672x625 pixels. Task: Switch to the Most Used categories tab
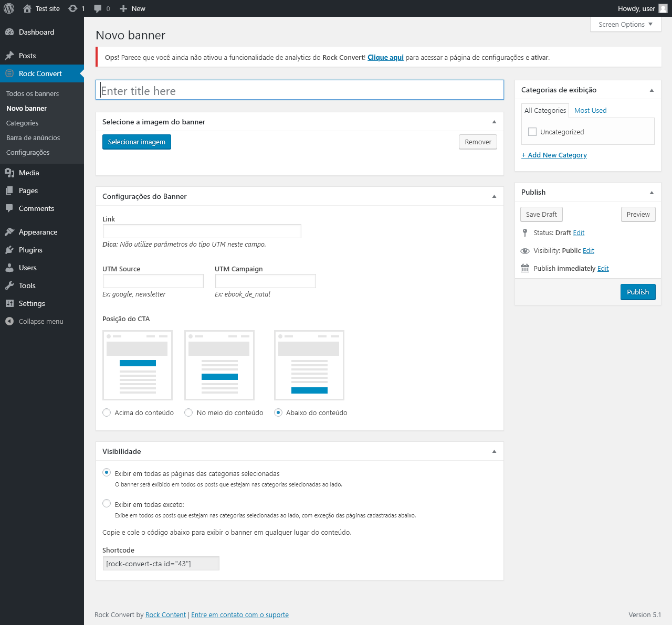[590, 110]
